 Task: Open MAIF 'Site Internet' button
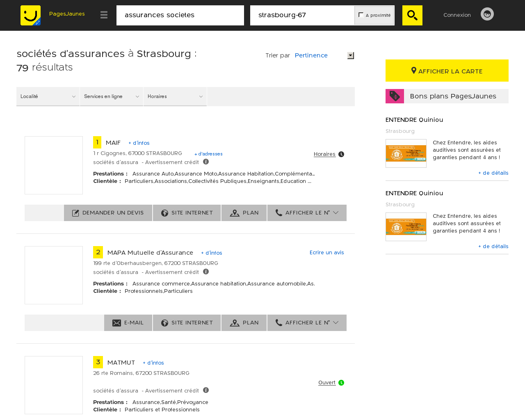pos(187,213)
